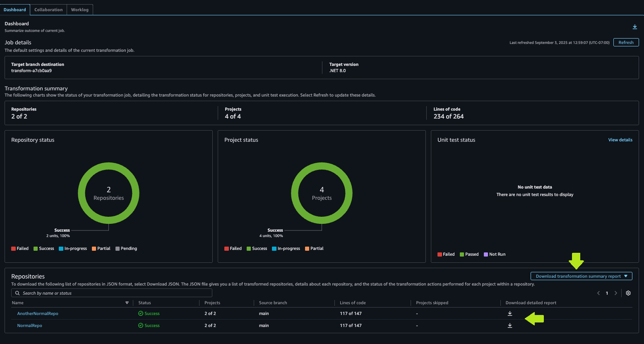Screen dimensions: 644x344
Task: Go to previous page using left chevron
Action: [x=598, y=293]
